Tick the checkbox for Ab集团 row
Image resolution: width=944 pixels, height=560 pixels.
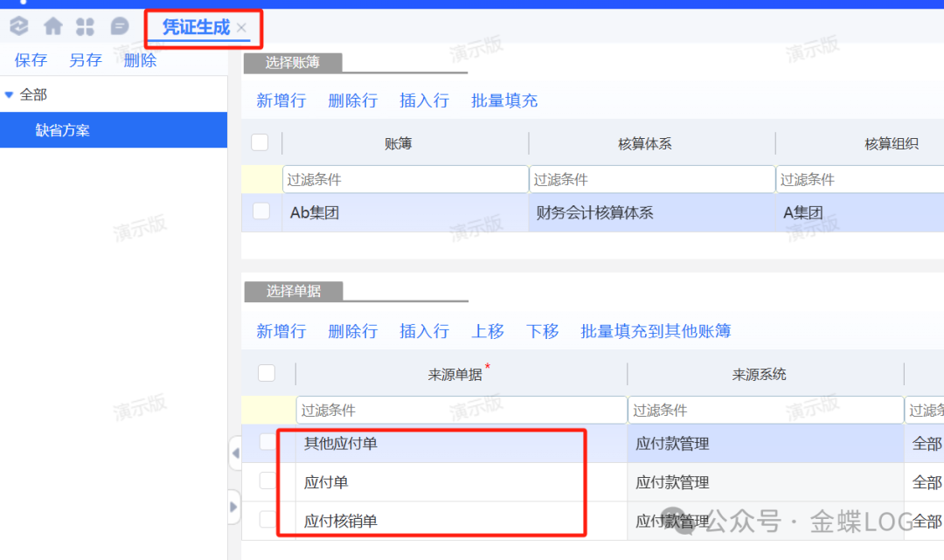click(261, 211)
